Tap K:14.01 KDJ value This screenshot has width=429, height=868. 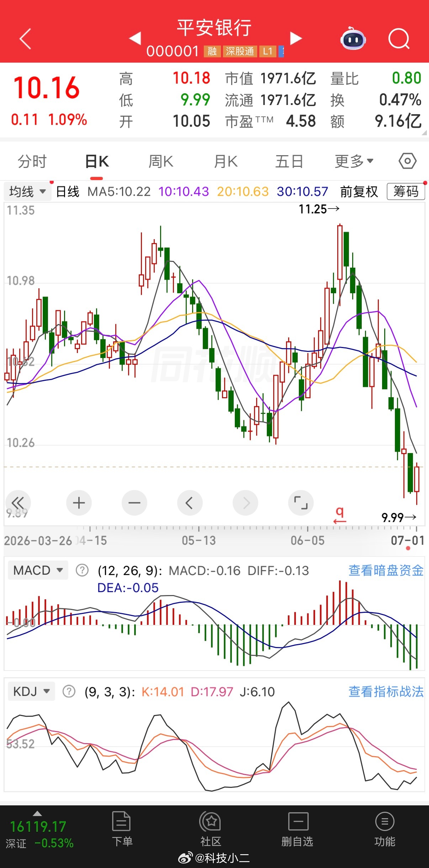[x=163, y=691]
